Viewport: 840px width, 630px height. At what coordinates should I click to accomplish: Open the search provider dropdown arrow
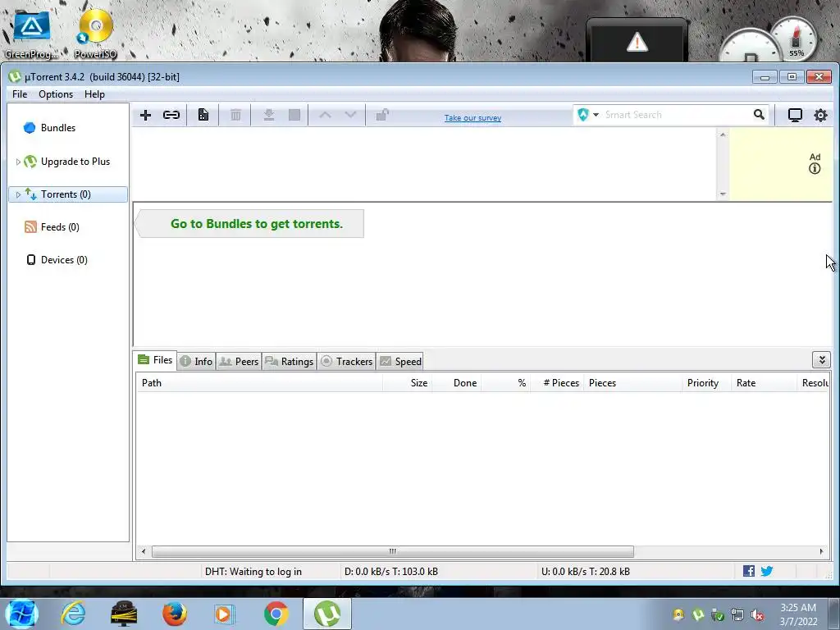pyautogui.click(x=596, y=115)
